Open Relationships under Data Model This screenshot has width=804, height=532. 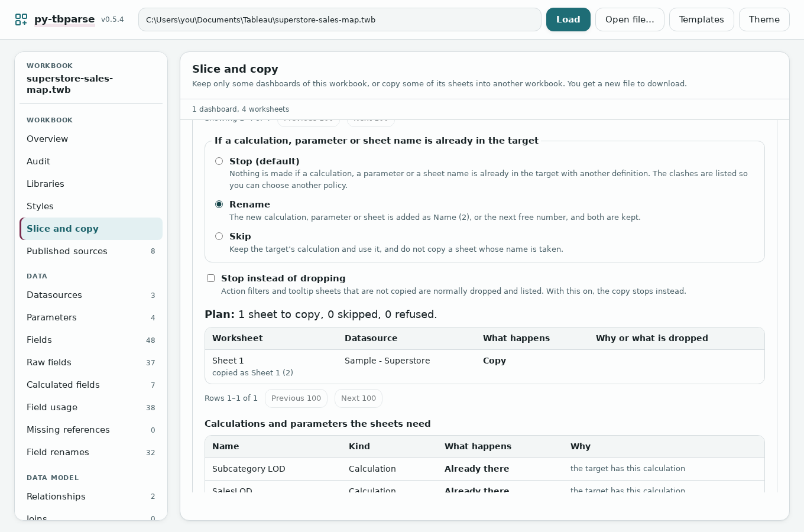coord(91,497)
